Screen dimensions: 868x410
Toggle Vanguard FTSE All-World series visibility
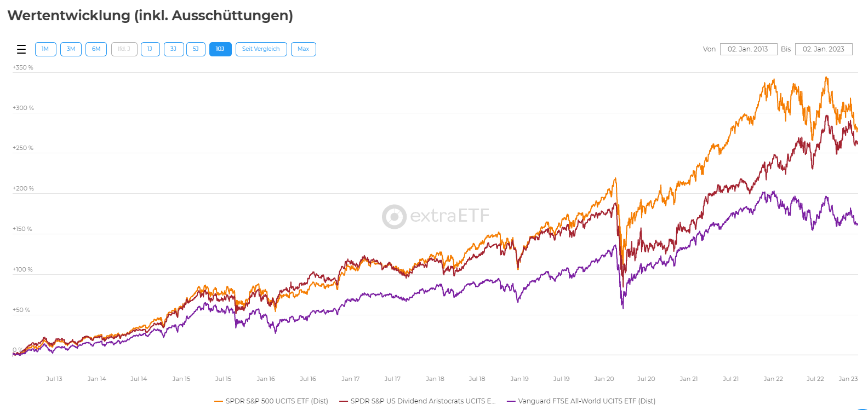point(586,401)
